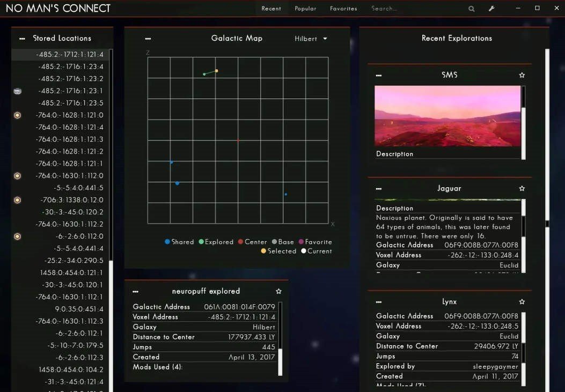Open neuropuff explored panel menu dots
The width and height of the screenshot is (565, 392).
coord(135,292)
